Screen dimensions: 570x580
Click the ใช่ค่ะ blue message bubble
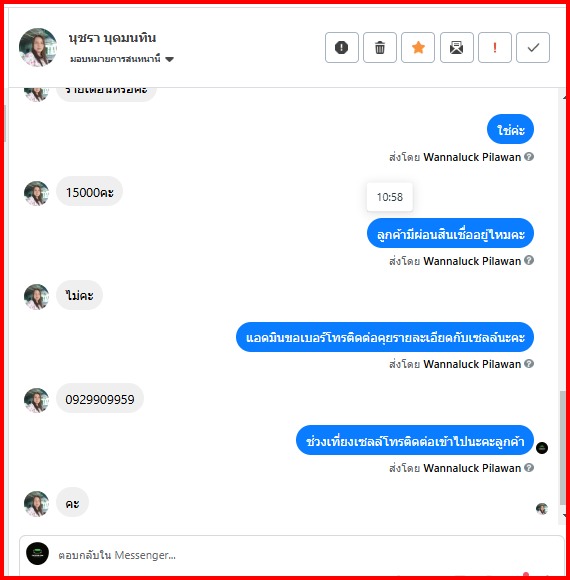click(510, 129)
